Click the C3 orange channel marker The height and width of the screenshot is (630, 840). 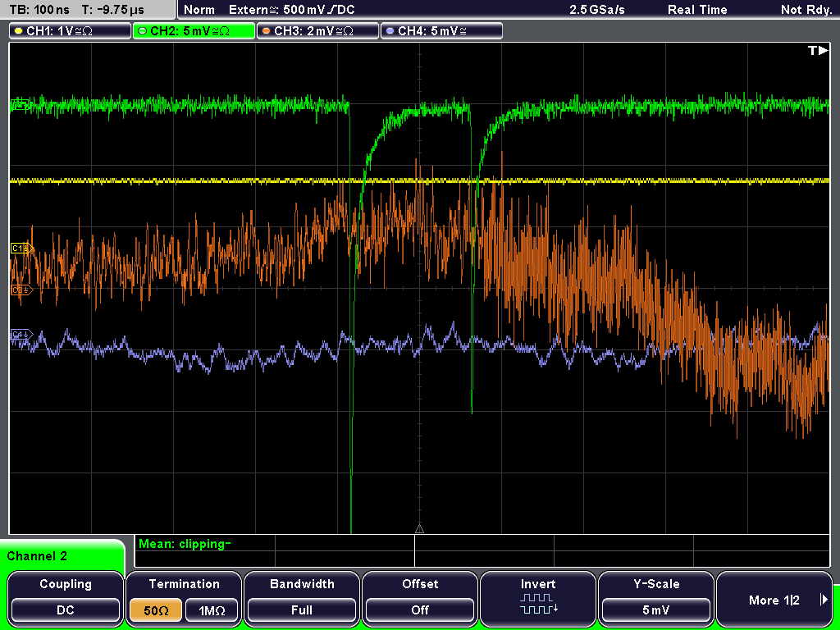click(x=22, y=290)
